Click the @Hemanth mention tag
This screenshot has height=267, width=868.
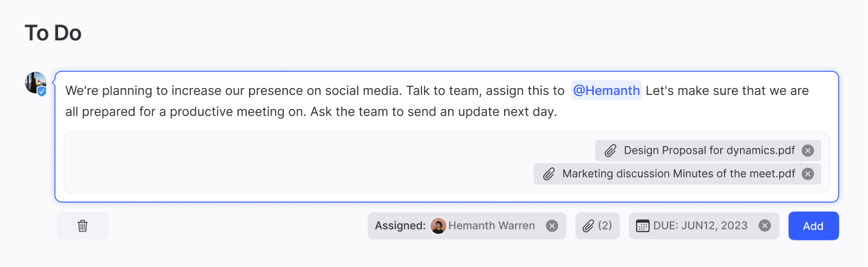tap(607, 90)
